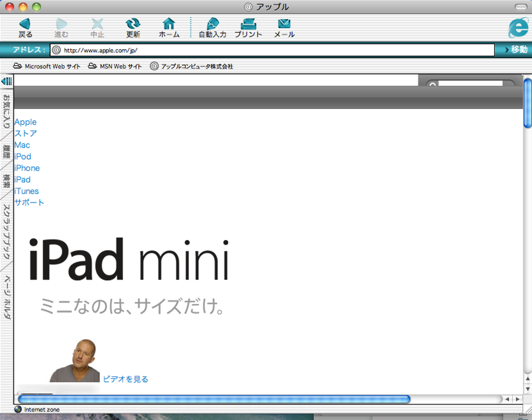Screen dimensions: 532x420
Task: Click the globe icon in status bar
Action: 18,409
